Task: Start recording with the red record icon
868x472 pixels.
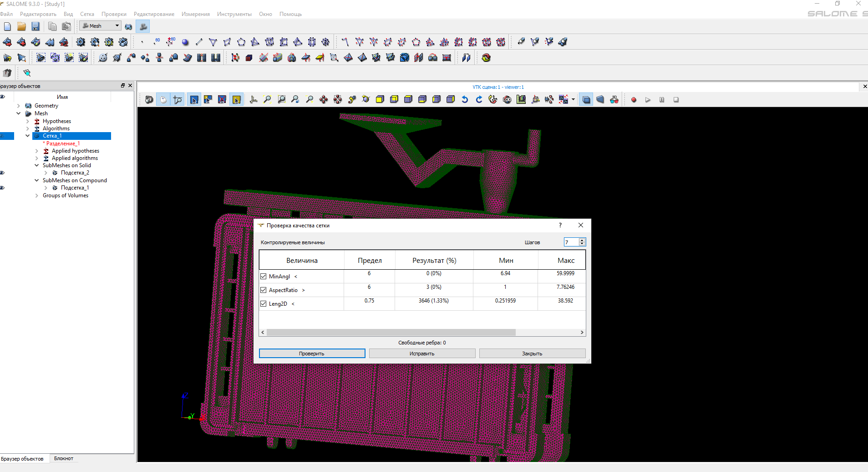Action: click(x=634, y=100)
